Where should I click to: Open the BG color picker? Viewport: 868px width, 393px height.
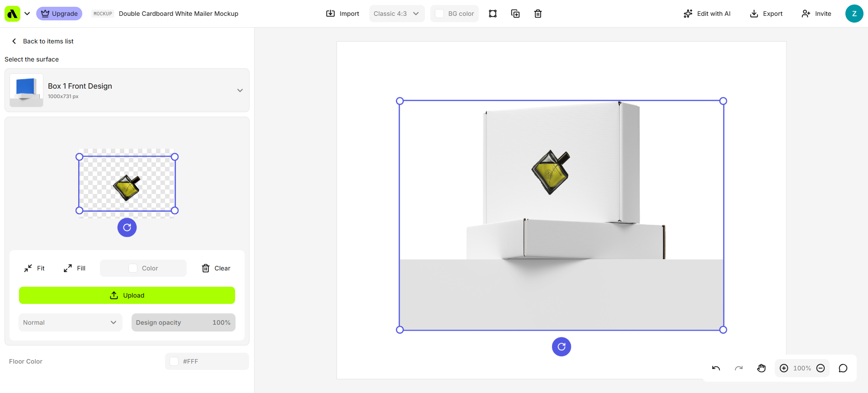click(455, 14)
